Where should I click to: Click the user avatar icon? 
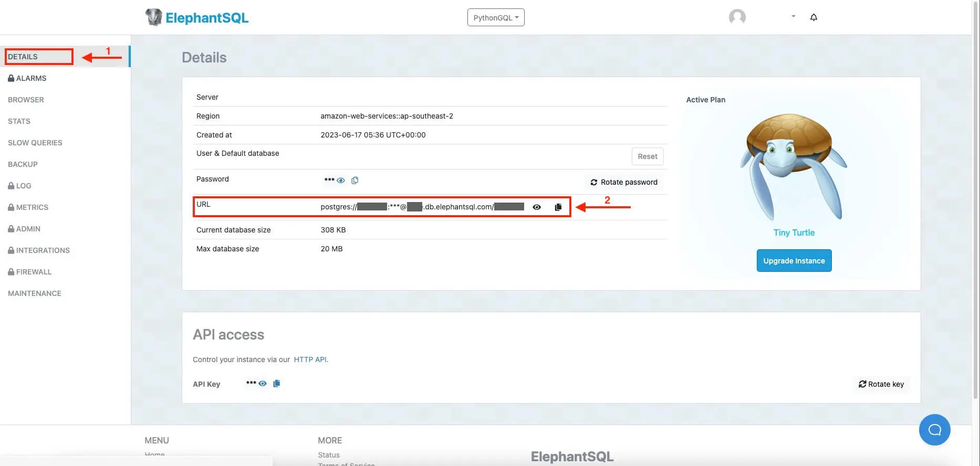[x=737, y=17]
